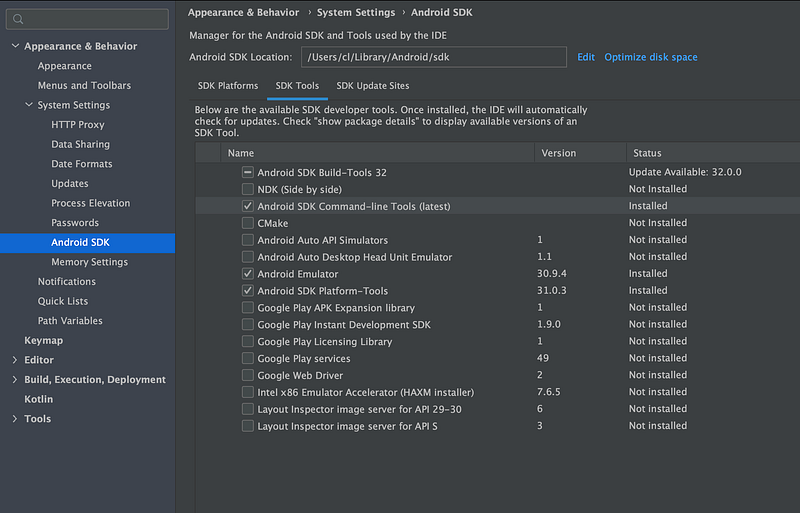Click the Android SDK Location path field
800x513 pixels.
pyautogui.click(x=434, y=57)
